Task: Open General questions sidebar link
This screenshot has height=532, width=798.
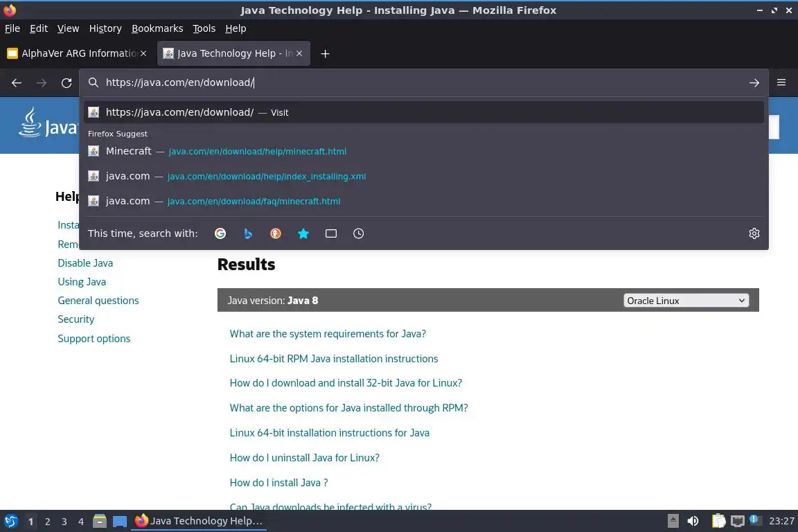Action: pos(98,301)
